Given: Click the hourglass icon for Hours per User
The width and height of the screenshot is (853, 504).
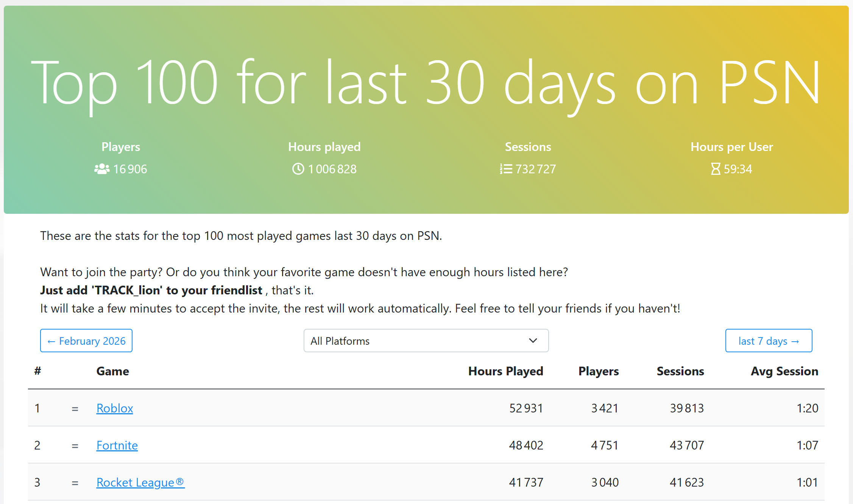Looking at the screenshot, I should click(x=716, y=169).
